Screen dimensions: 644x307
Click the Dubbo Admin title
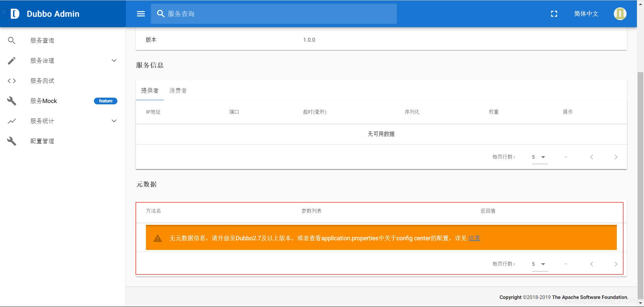click(x=53, y=14)
